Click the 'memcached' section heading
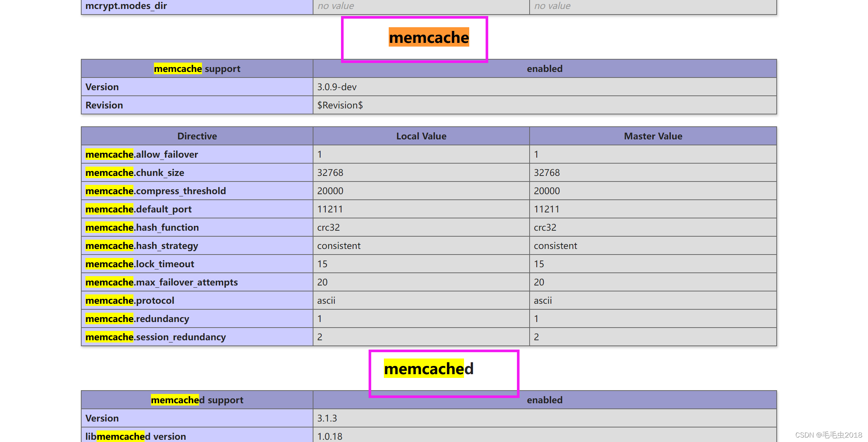 click(429, 369)
